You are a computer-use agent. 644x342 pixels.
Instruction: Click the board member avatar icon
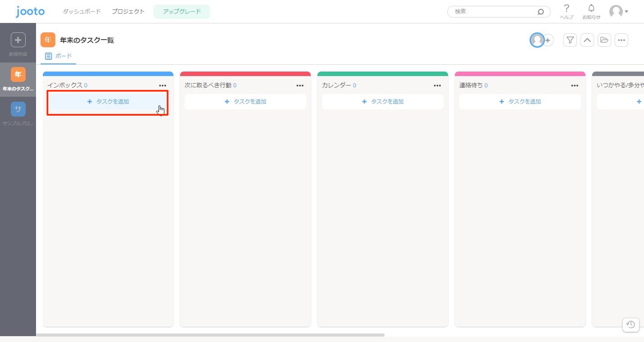click(537, 40)
